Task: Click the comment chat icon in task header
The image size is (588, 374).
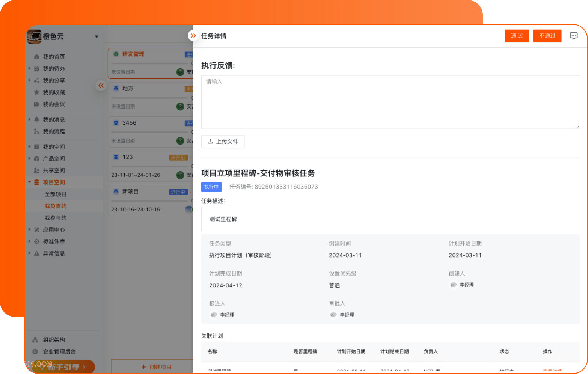Action: (573, 36)
